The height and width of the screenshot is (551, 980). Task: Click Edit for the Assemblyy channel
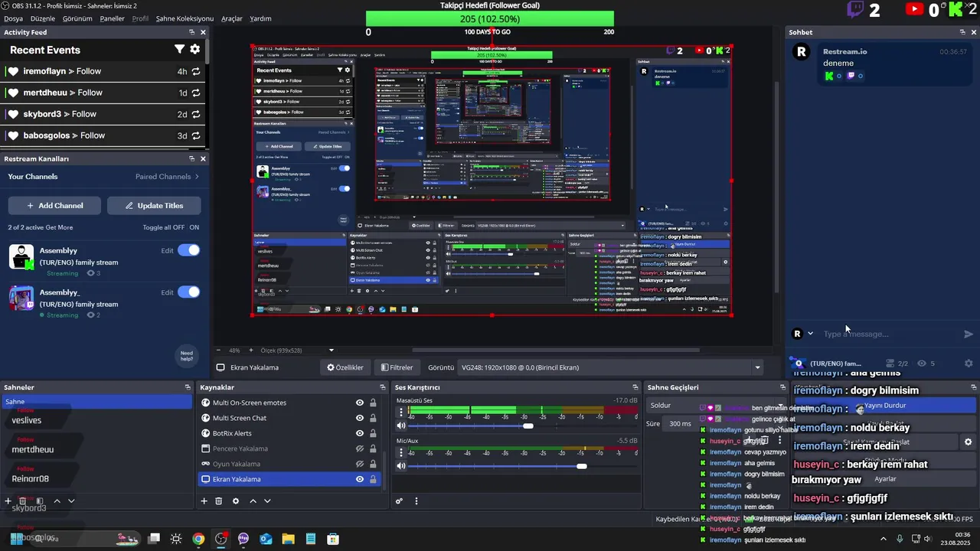pyautogui.click(x=168, y=250)
